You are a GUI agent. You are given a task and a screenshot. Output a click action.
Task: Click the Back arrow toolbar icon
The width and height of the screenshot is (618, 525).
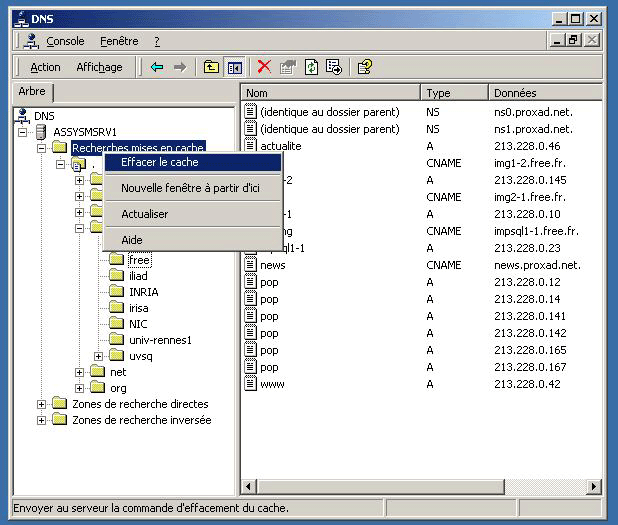157,67
